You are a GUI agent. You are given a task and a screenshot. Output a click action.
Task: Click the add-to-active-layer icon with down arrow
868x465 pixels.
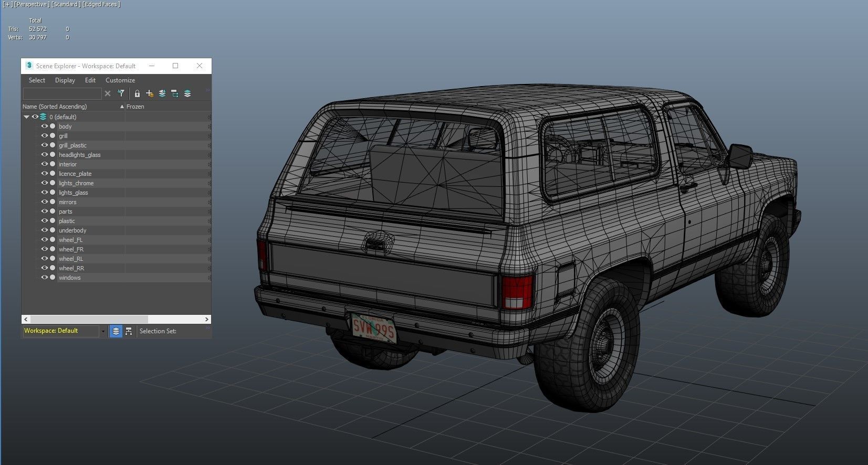tap(162, 93)
